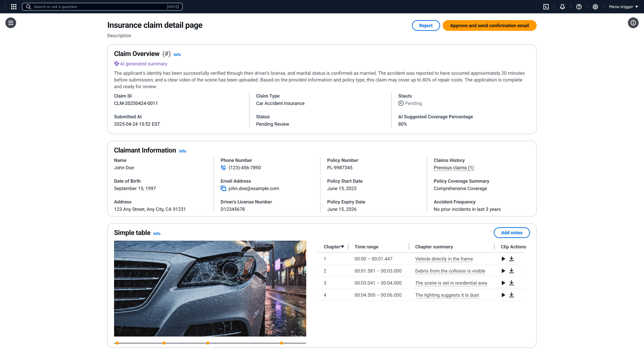Open the settings gear icon
The image size is (644, 362).
click(x=595, y=7)
